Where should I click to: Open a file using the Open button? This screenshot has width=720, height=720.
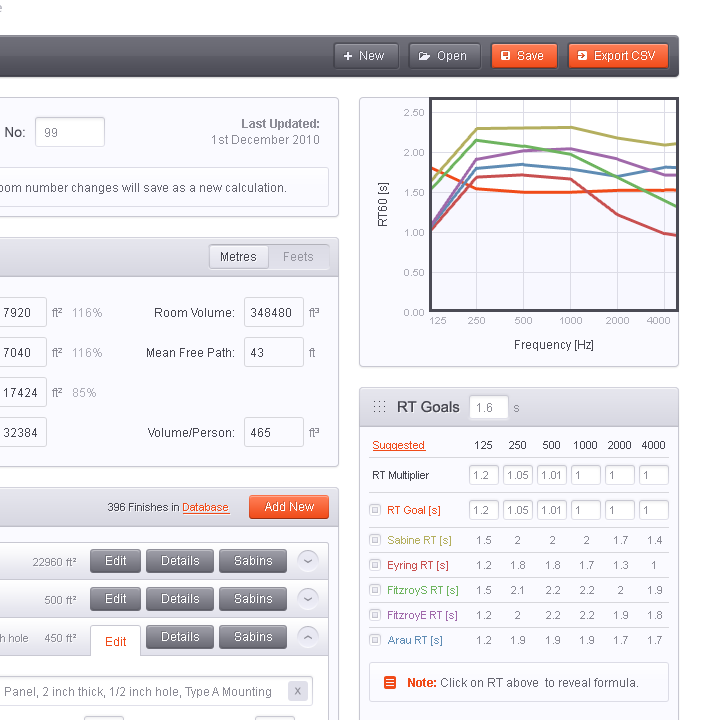(444, 56)
